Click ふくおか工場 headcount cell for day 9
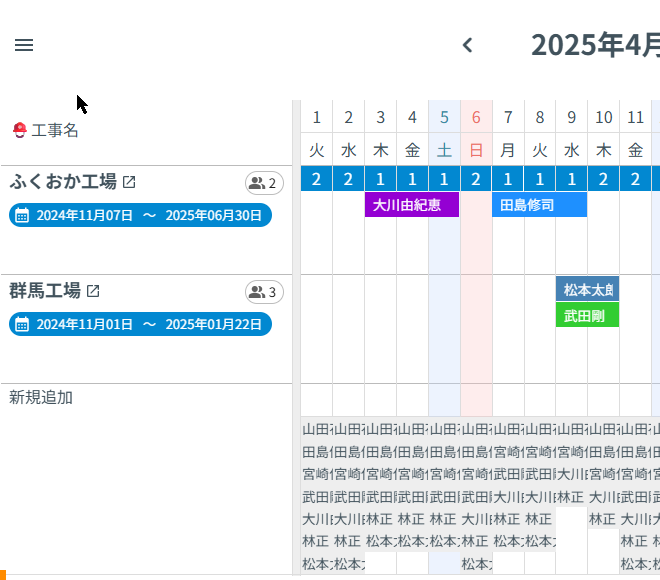Image resolution: width=660 pixels, height=580 pixels. coord(572,179)
